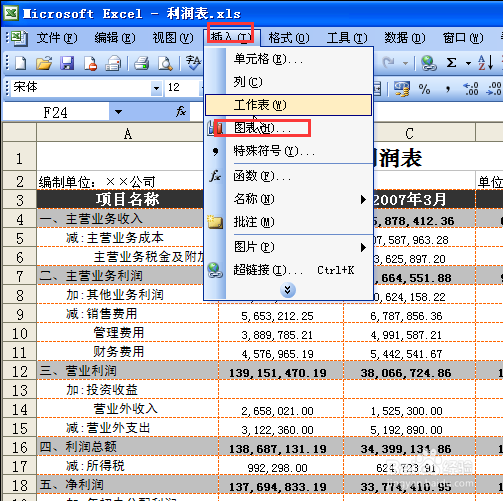The image size is (503, 501).
Task: Open the 格式(O) menu
Action: click(289, 38)
